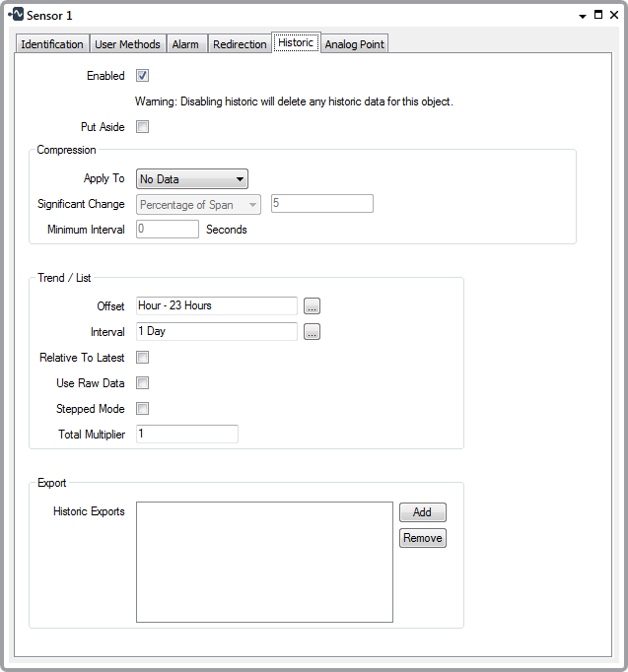Tick the Put Aside checkbox

142,127
